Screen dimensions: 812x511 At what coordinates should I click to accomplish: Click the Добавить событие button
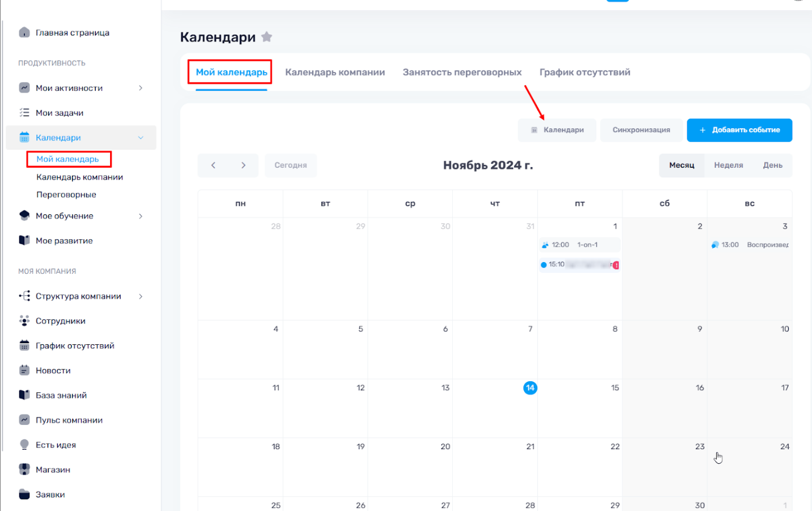pos(739,130)
